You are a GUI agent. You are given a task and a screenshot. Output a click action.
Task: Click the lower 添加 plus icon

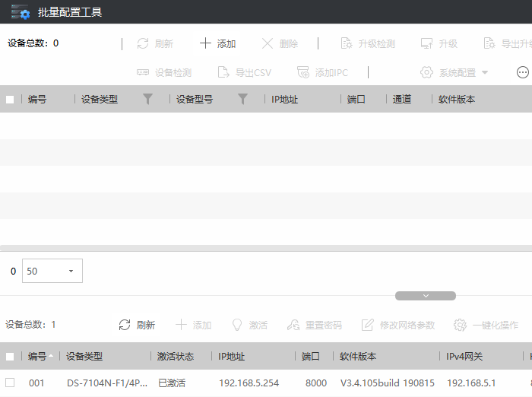[x=181, y=325]
